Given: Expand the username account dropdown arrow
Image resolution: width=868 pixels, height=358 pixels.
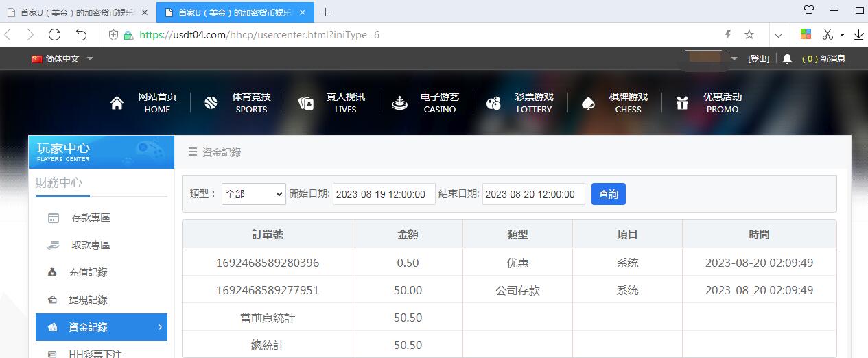Looking at the screenshot, I should (734, 59).
